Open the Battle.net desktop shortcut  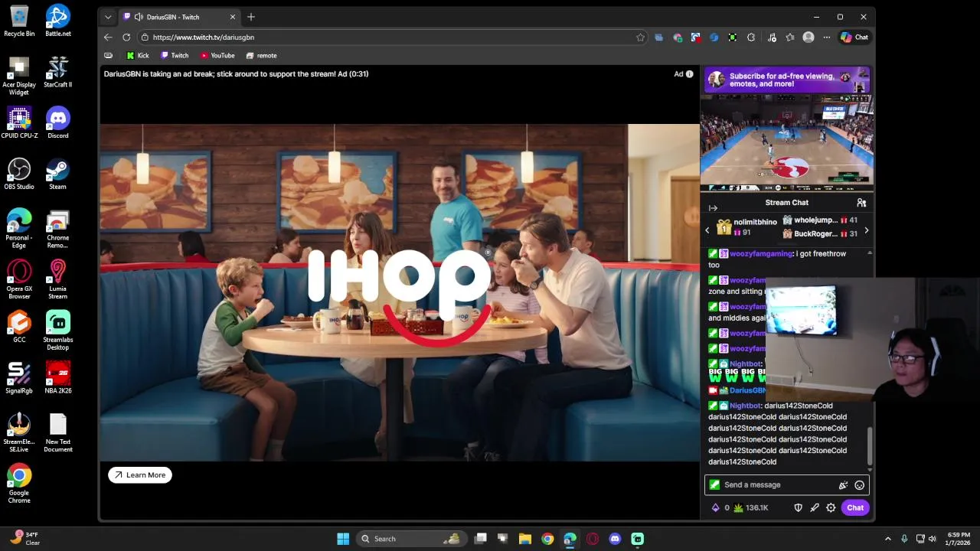pos(57,21)
